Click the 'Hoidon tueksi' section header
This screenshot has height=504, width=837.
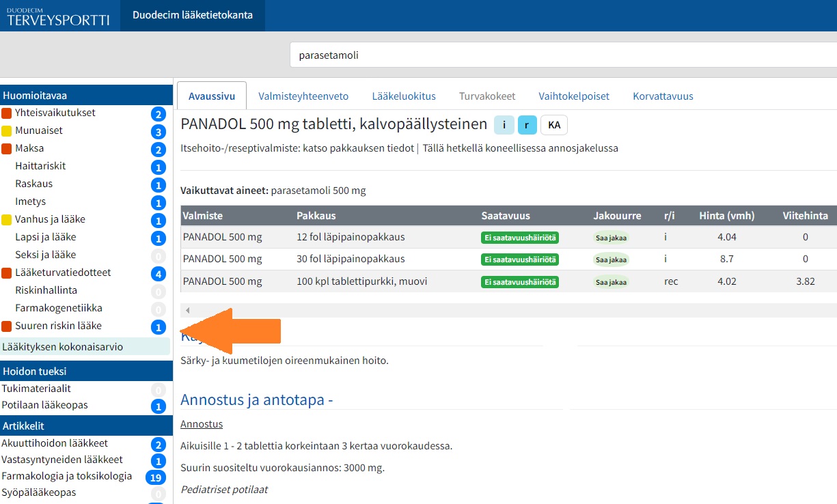pyautogui.click(x=86, y=371)
